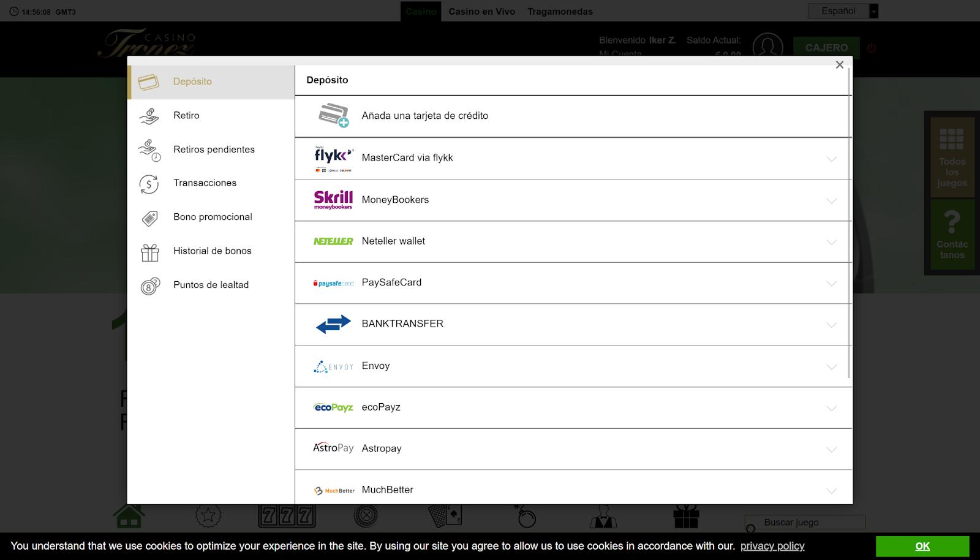Expand the BANKTRANSFER chevron
Image resolution: width=980 pixels, height=560 pixels.
(x=831, y=325)
